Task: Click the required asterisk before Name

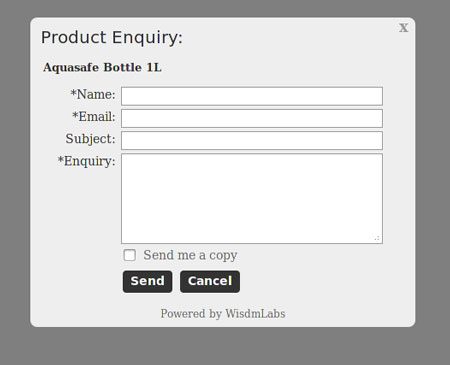Action: (73, 92)
